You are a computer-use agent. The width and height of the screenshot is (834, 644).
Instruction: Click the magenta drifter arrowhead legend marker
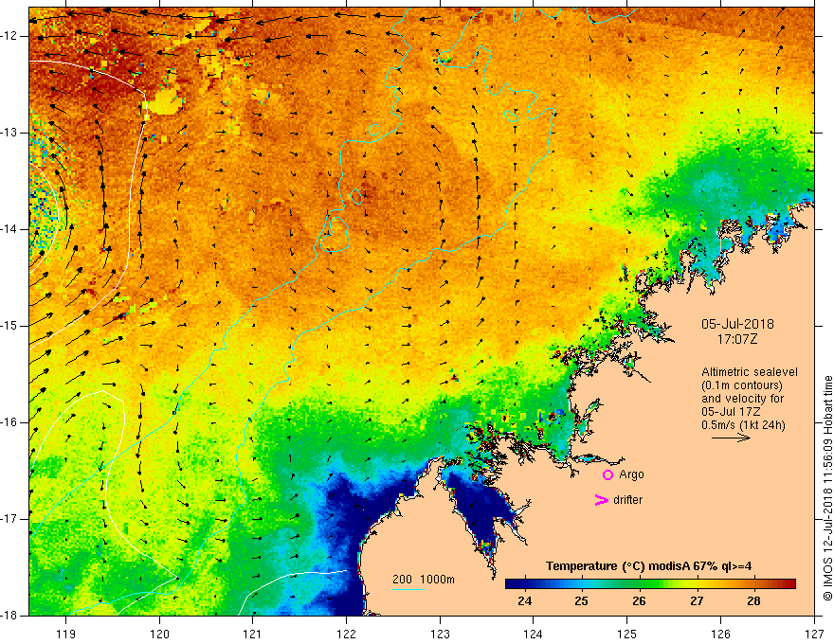602,500
